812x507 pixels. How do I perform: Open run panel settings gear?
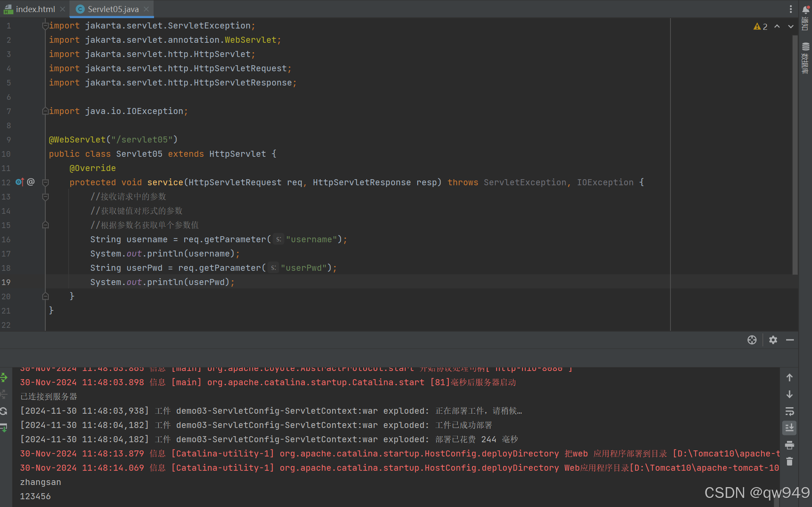coord(773,340)
